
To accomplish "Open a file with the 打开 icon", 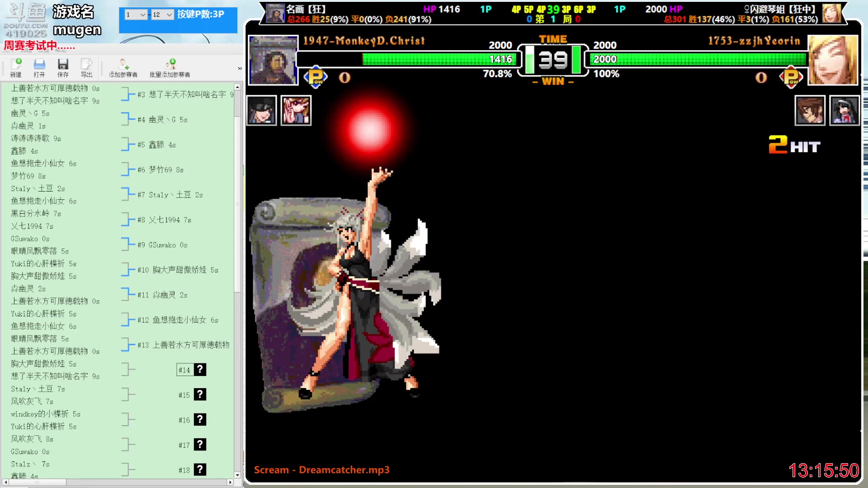I will [x=39, y=67].
